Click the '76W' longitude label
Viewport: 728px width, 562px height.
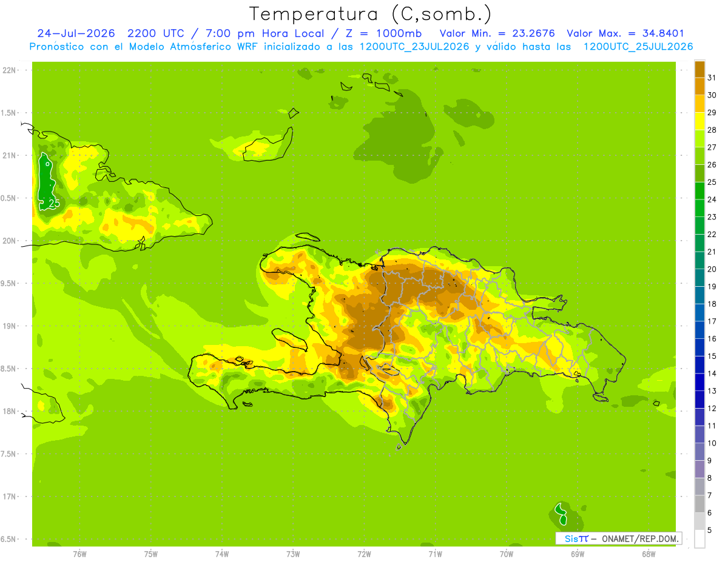(79, 554)
